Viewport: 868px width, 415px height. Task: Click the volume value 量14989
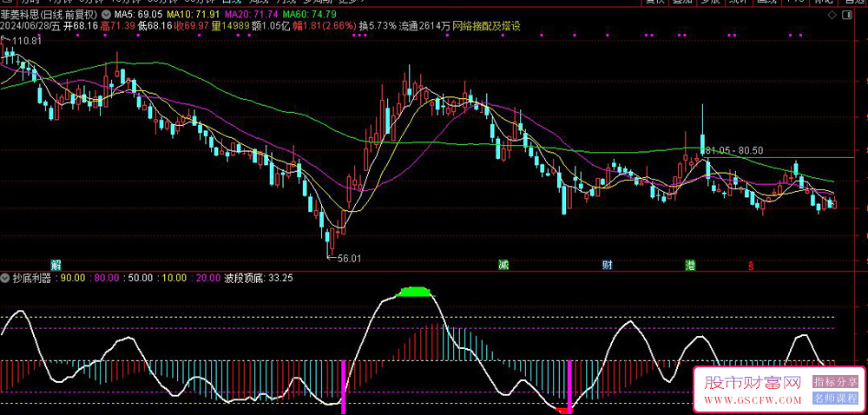tap(231, 25)
